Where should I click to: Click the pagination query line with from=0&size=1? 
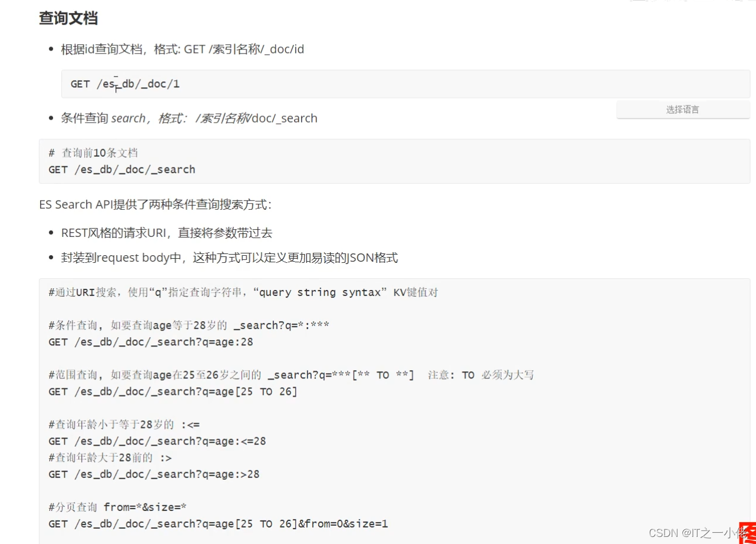(217, 523)
